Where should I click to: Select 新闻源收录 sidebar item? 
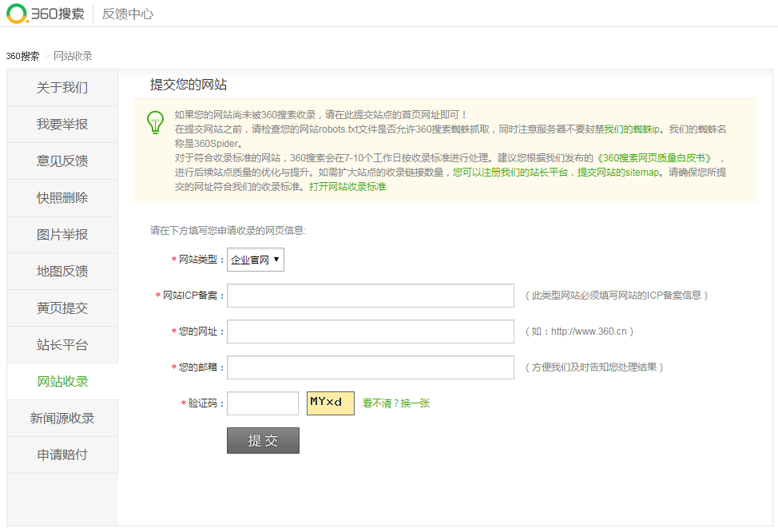(x=62, y=419)
